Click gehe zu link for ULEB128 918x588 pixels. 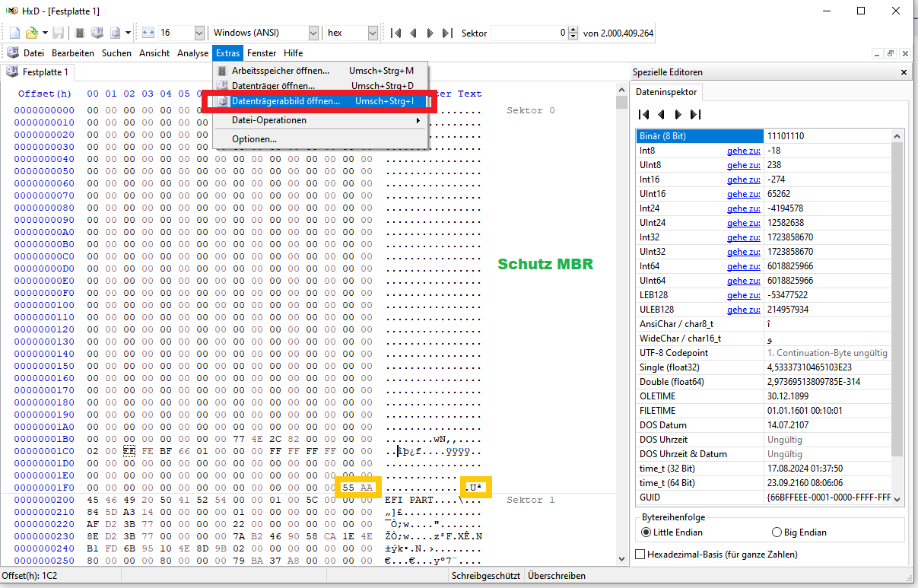click(x=743, y=310)
